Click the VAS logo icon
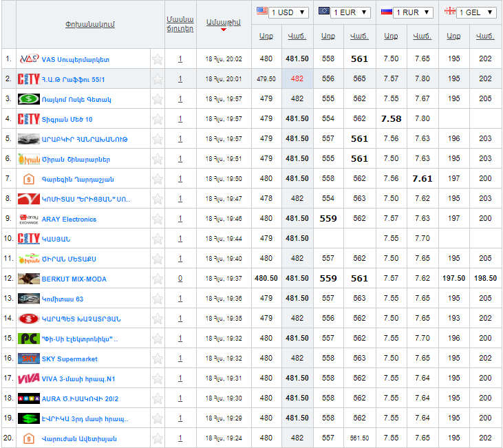 click(x=29, y=59)
